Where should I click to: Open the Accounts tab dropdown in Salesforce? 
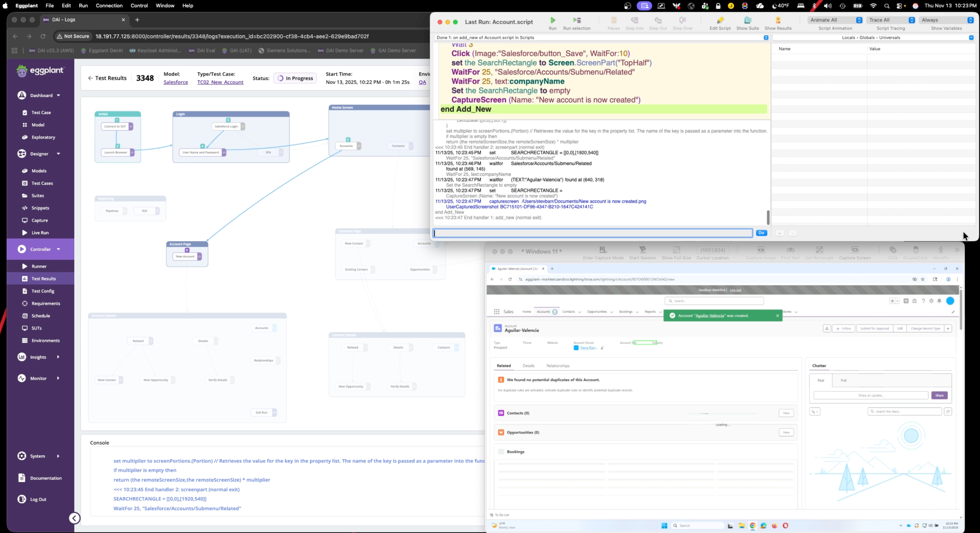pyautogui.click(x=555, y=312)
